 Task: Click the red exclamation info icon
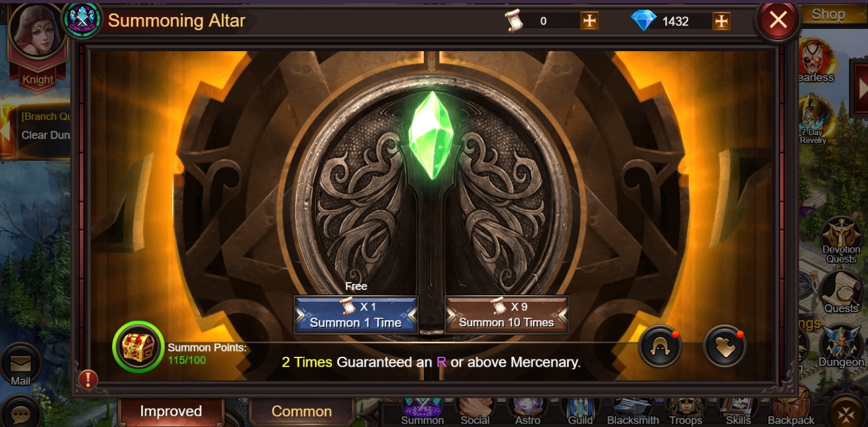88,378
